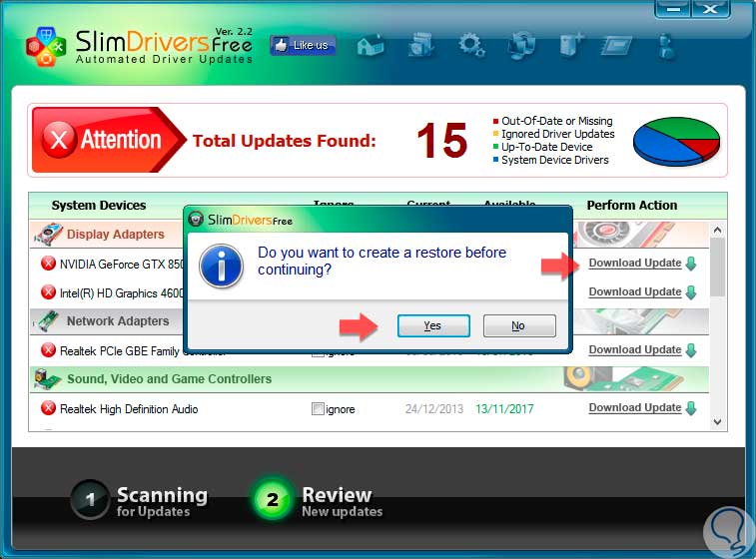Click the No button in the dialog
756x559 pixels.
click(519, 325)
